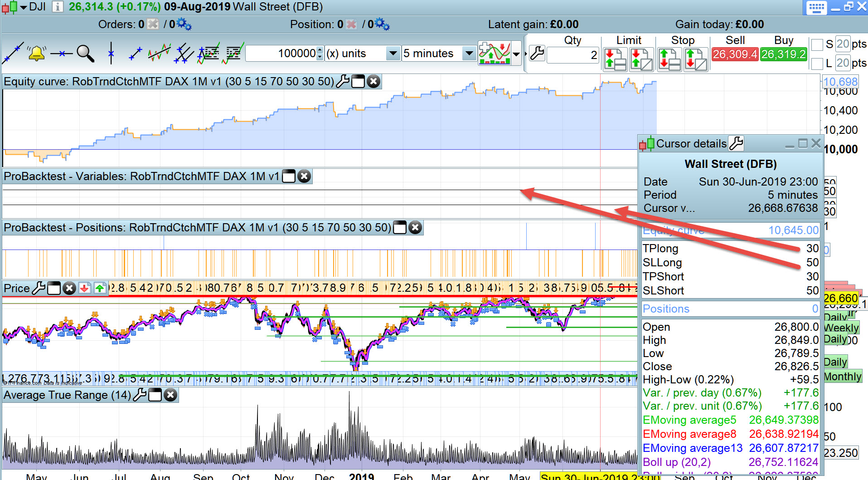Expand the (x) units dropdown
The image size is (868, 480).
tap(393, 54)
